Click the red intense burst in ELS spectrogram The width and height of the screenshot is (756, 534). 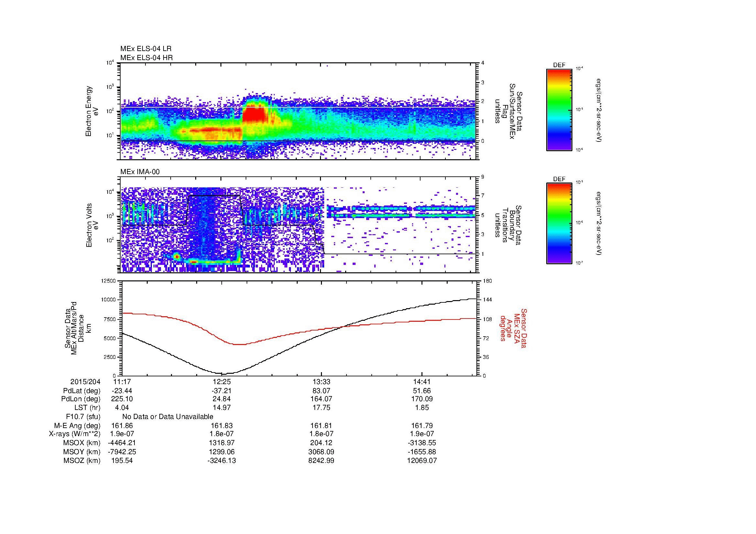point(254,113)
